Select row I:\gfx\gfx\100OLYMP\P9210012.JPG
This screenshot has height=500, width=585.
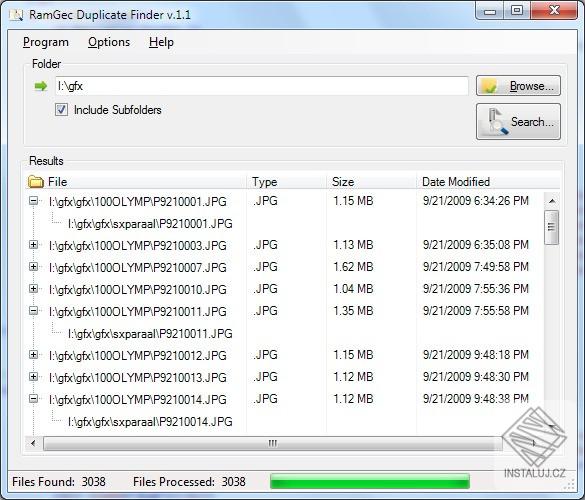138,356
